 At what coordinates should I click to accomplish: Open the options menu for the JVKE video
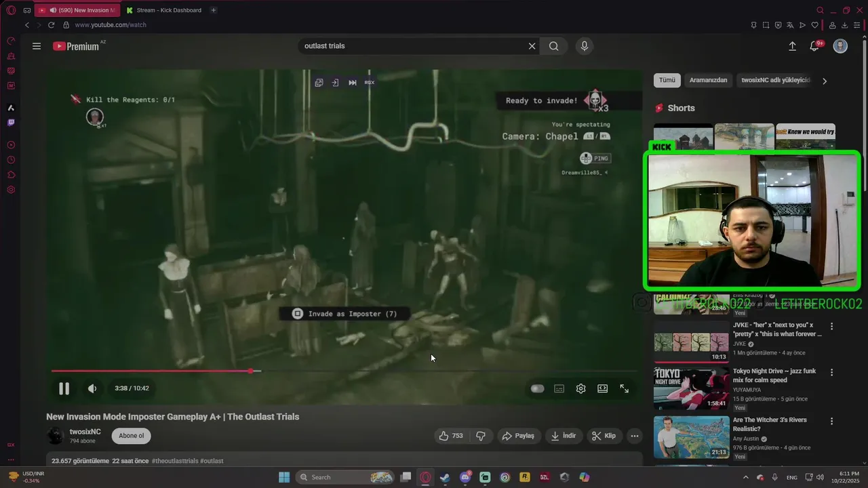[x=832, y=326]
